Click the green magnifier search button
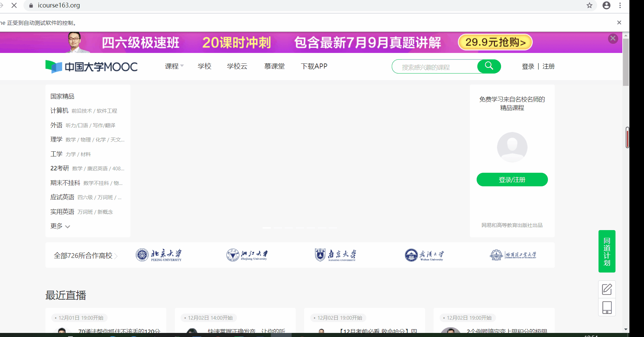This screenshot has height=337, width=644. (x=489, y=67)
